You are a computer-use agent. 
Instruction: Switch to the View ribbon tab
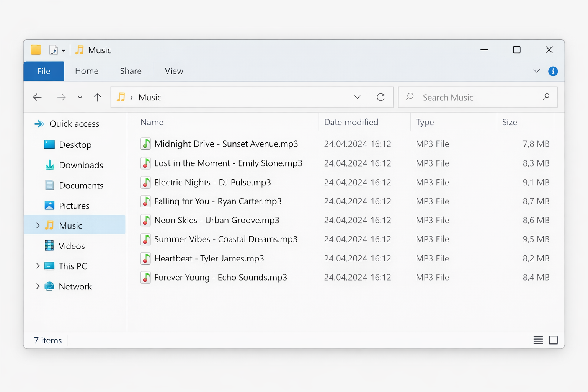174,71
